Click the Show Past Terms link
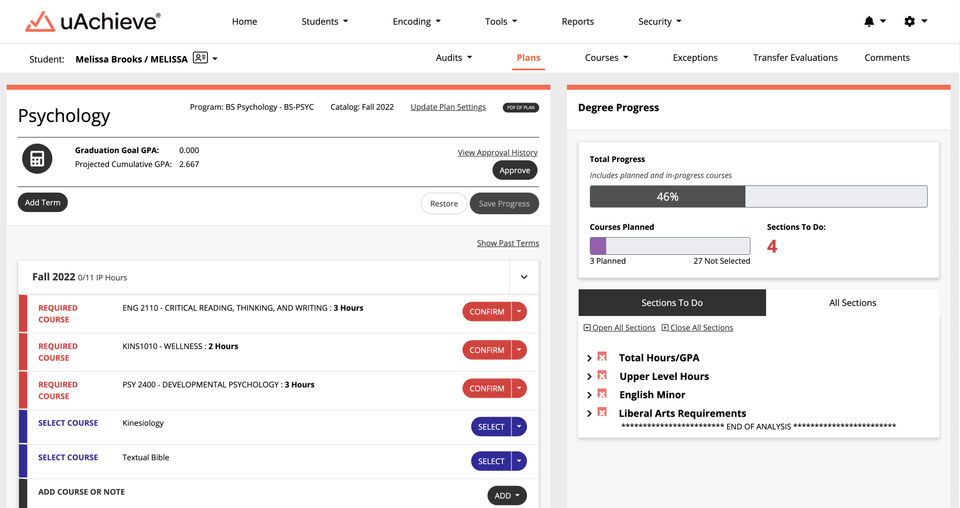This screenshot has width=960, height=508. [x=508, y=243]
